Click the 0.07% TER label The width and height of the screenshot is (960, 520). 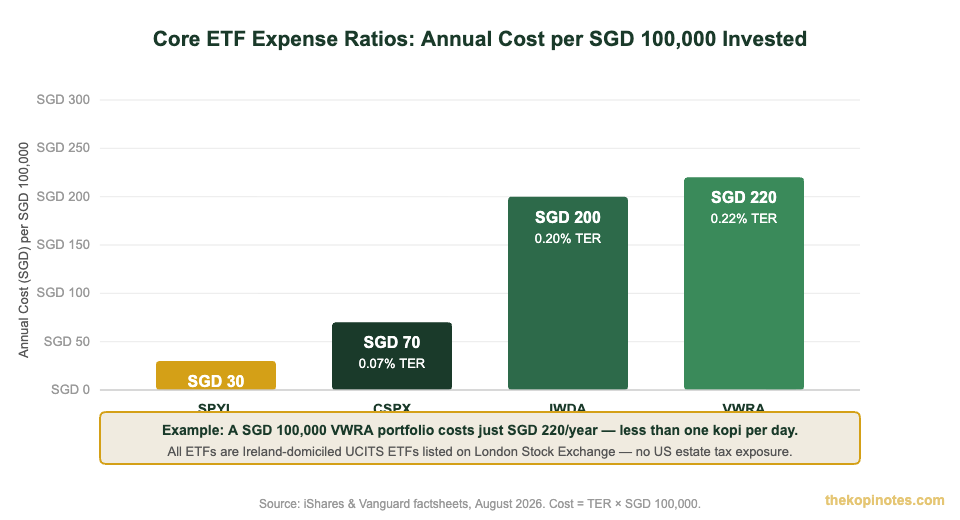click(x=392, y=363)
